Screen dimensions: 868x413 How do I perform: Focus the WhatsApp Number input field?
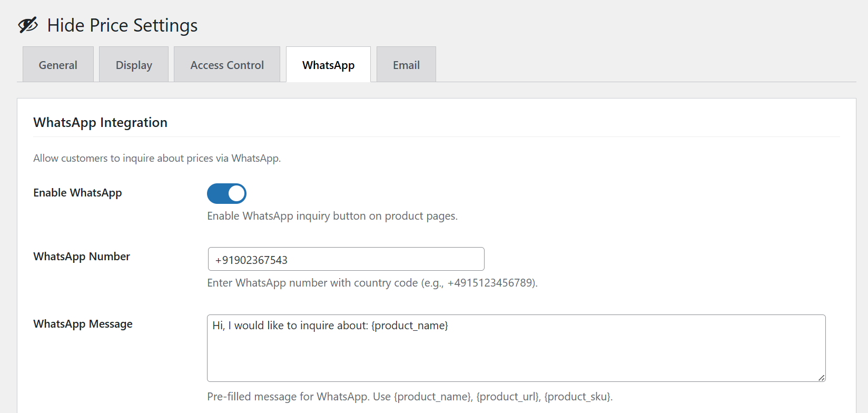tap(346, 259)
